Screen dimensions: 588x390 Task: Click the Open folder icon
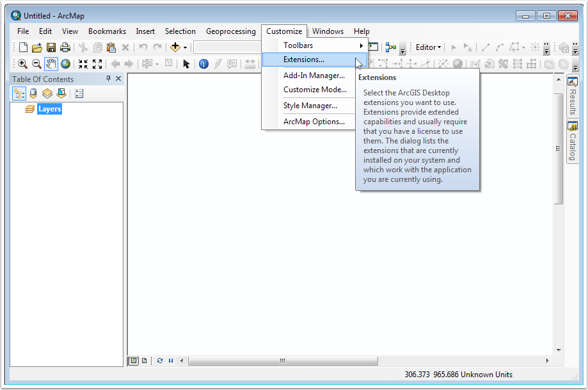(x=36, y=47)
